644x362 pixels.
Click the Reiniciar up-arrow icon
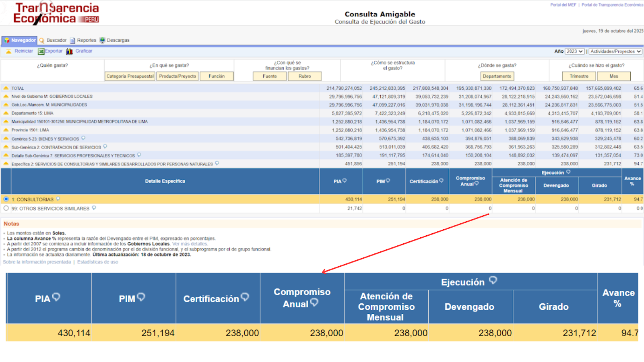click(x=9, y=51)
